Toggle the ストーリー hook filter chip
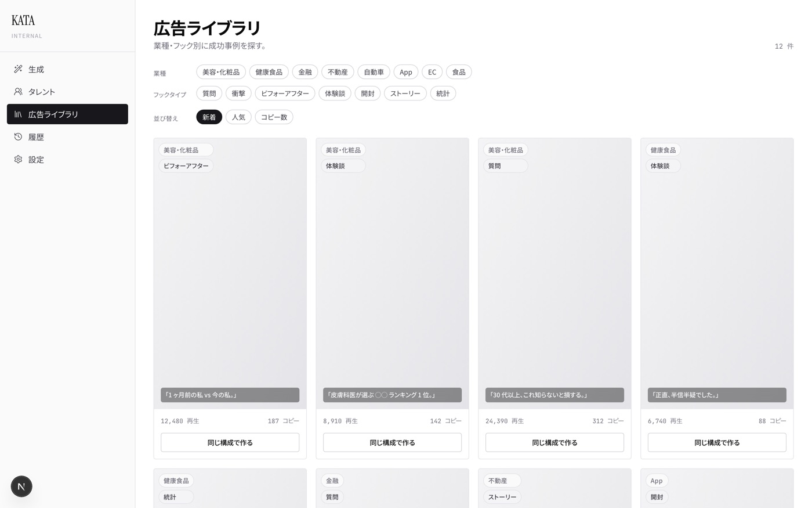The width and height of the screenshot is (812, 508). click(x=405, y=93)
